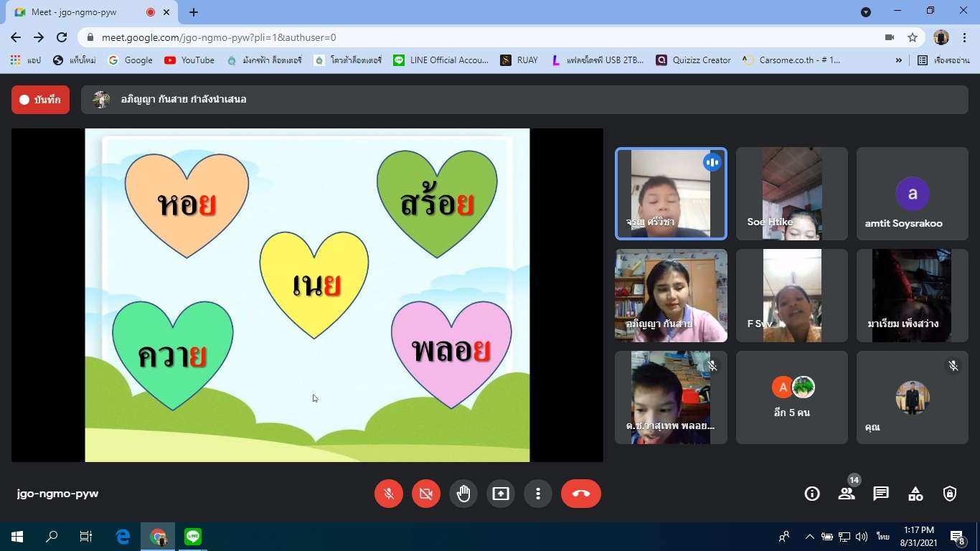Open the activities icon
This screenshot has width=980, height=551.
[x=915, y=494]
